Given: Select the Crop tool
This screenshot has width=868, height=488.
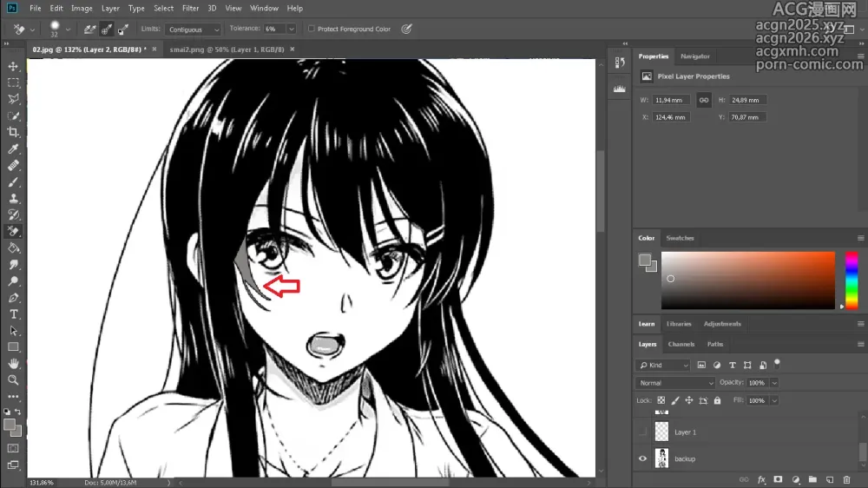Looking at the screenshot, I should 13,132.
